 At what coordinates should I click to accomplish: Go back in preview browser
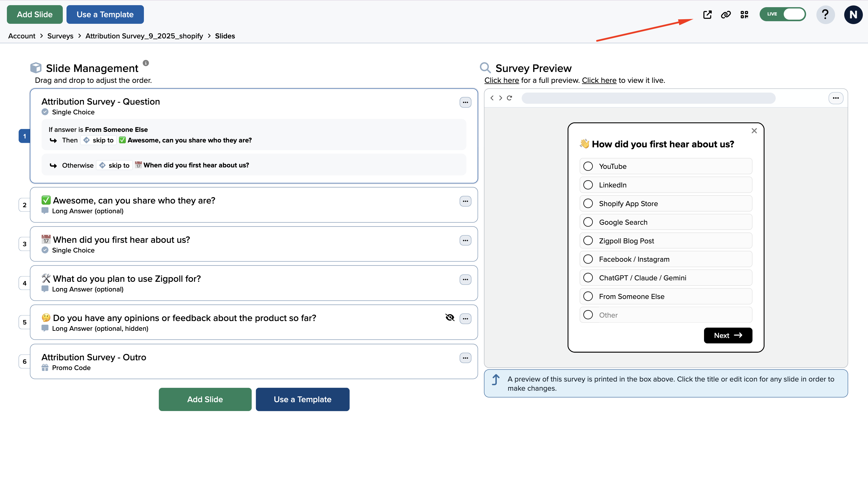492,98
